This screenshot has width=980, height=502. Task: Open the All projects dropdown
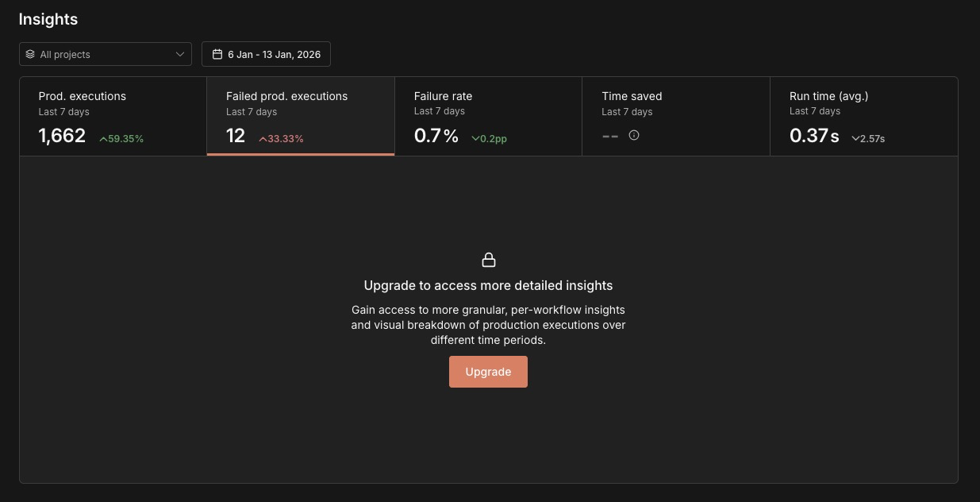(x=106, y=54)
